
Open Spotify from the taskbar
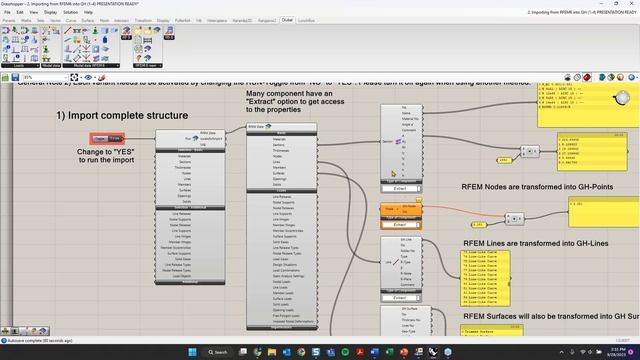point(345,352)
